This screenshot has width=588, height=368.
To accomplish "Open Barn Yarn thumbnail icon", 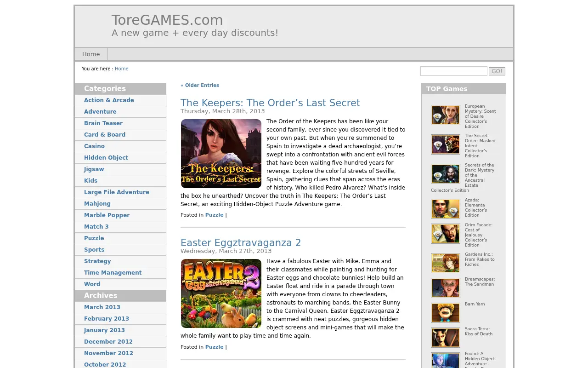I will point(445,313).
